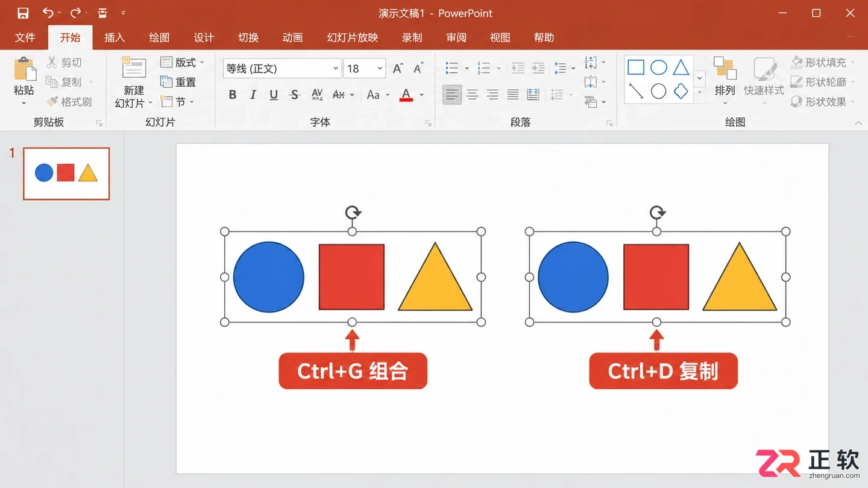Image resolution: width=868 pixels, height=488 pixels.
Task: Toggle Strikethrough formatting
Action: [x=294, y=95]
